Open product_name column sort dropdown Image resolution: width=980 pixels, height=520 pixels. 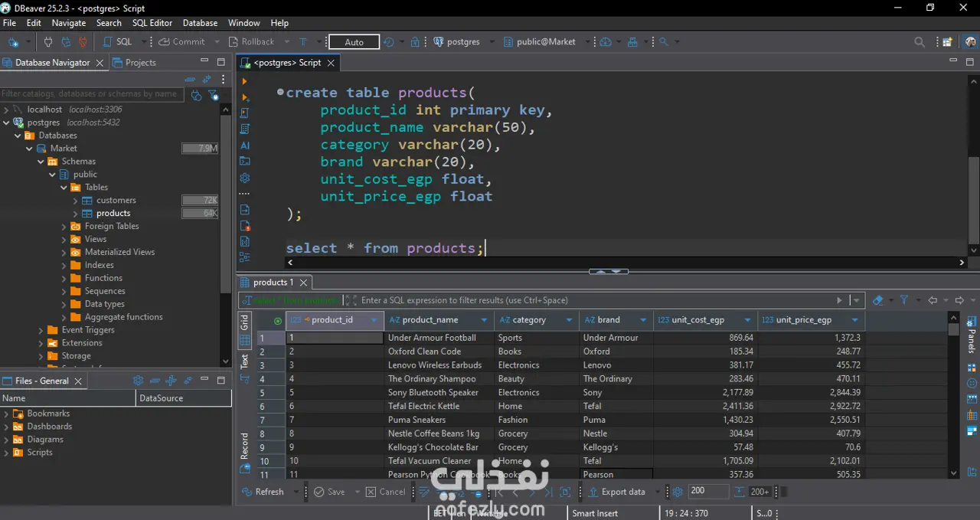(x=484, y=320)
